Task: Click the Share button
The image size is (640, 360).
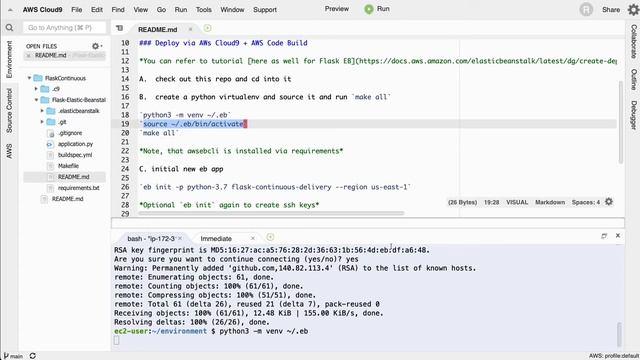Action: pos(611,9)
